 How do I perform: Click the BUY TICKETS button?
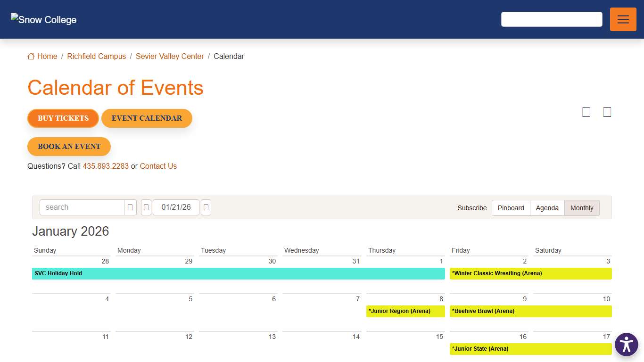tap(63, 118)
